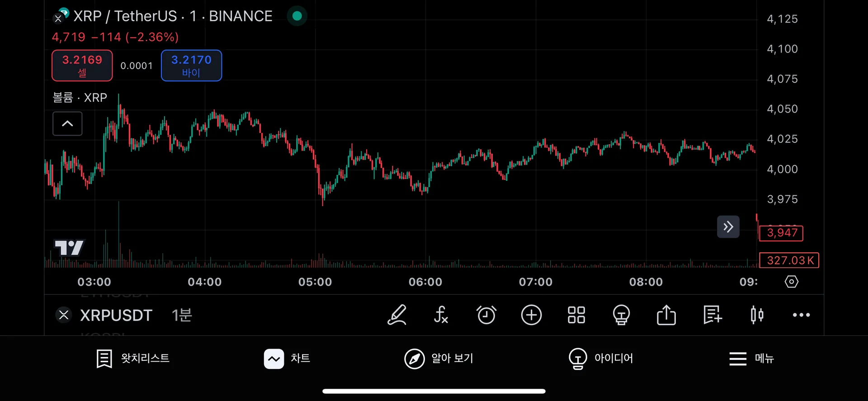Open the chart layout grid selector
This screenshot has width=868, height=401.
576,315
